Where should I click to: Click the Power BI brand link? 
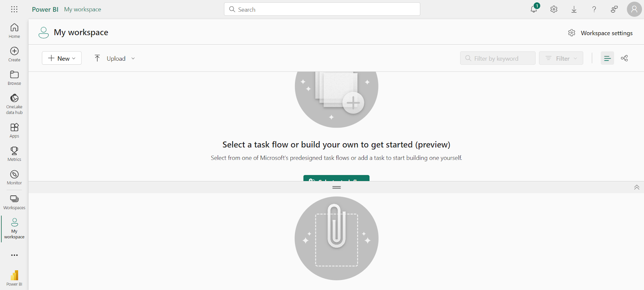tap(45, 9)
